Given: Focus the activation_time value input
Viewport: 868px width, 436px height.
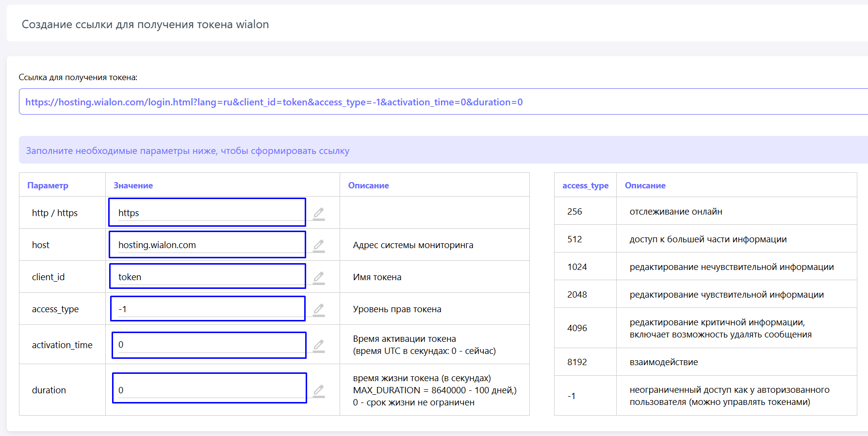Looking at the screenshot, I should pyautogui.click(x=209, y=345).
